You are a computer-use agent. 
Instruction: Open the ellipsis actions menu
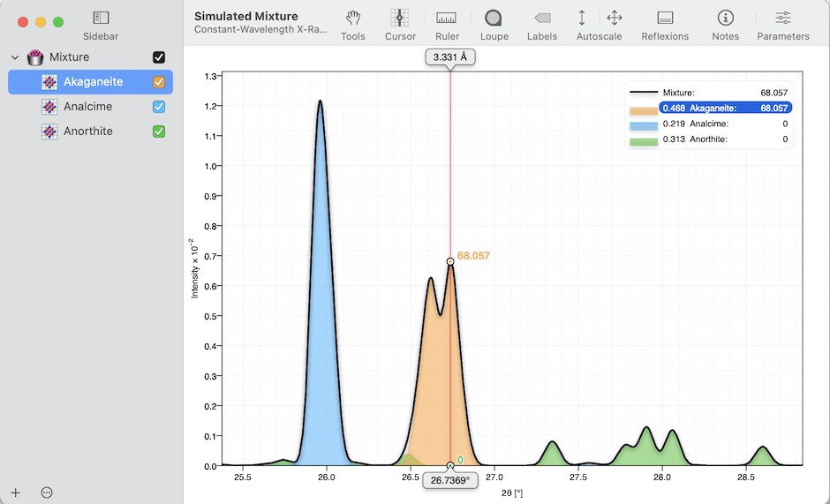47,492
